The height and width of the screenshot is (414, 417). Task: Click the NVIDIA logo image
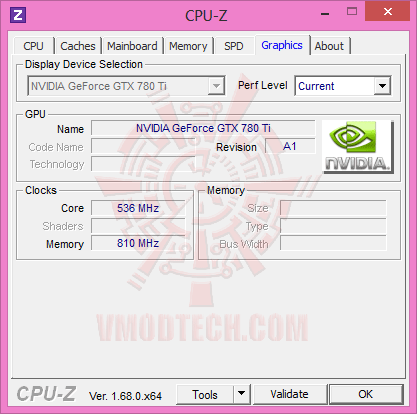(x=358, y=147)
